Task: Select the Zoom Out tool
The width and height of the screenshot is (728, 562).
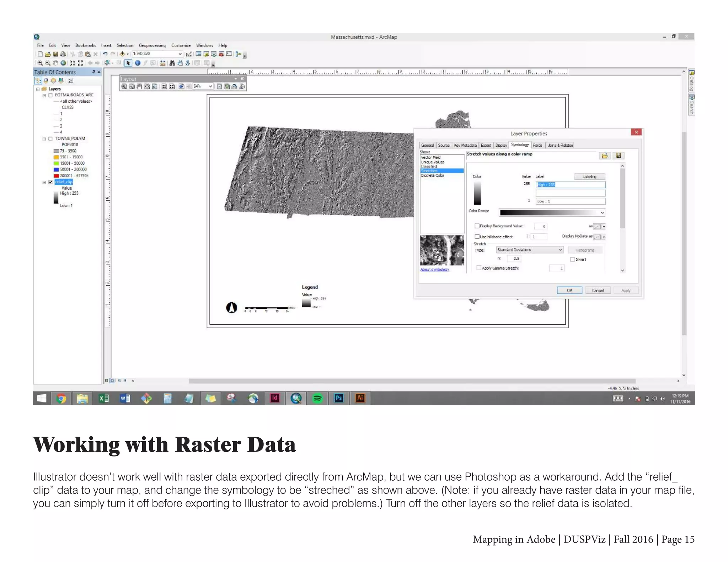Action: click(x=47, y=63)
